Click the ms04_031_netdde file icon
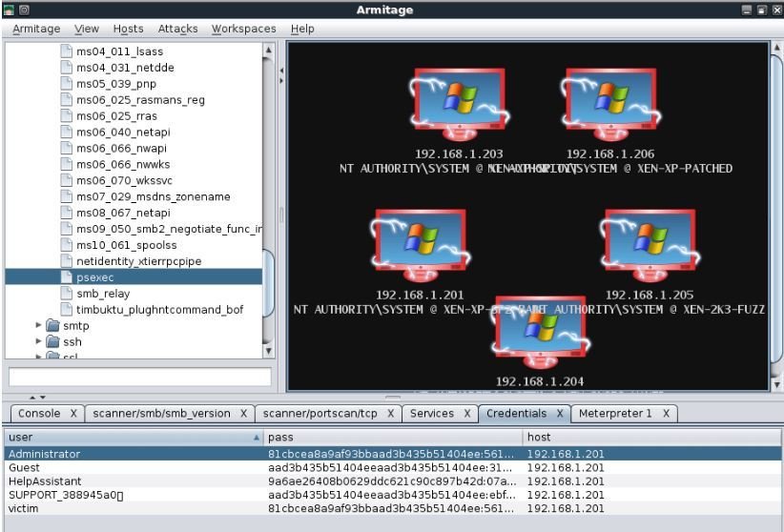Image resolution: width=784 pixels, height=532 pixels. click(x=66, y=68)
